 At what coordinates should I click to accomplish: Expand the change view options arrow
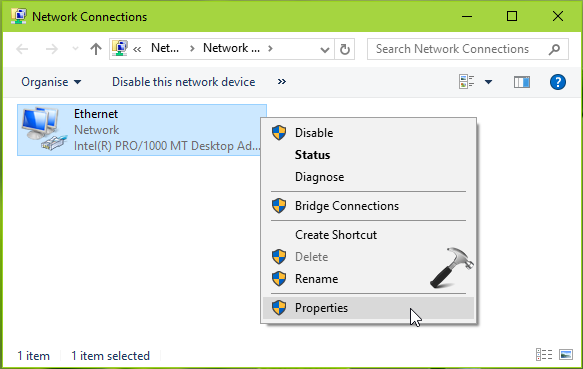pyautogui.click(x=488, y=82)
